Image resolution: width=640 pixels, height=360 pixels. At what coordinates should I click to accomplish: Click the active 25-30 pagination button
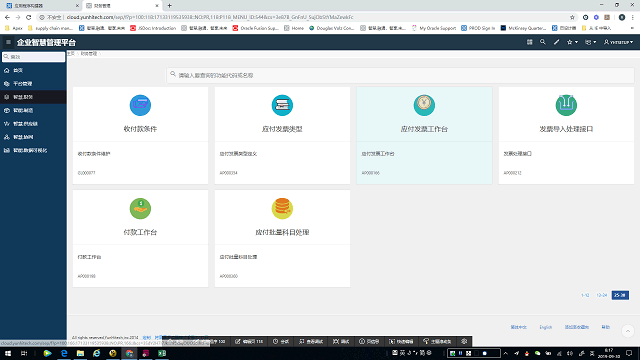[x=620, y=295]
